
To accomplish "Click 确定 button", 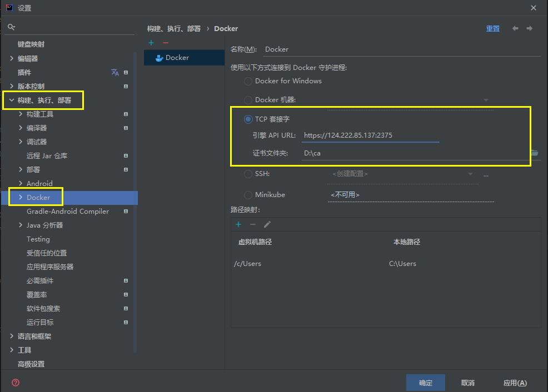I will [x=425, y=383].
